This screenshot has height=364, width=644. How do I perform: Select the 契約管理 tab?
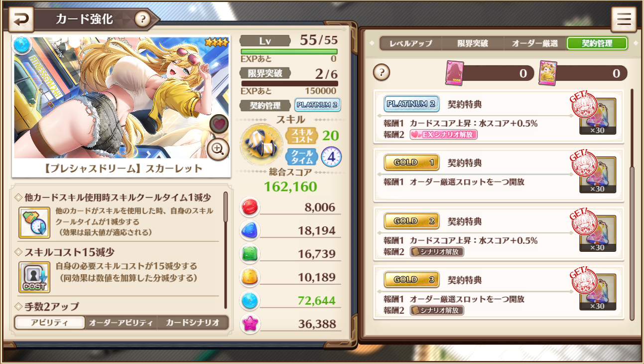[x=597, y=43]
